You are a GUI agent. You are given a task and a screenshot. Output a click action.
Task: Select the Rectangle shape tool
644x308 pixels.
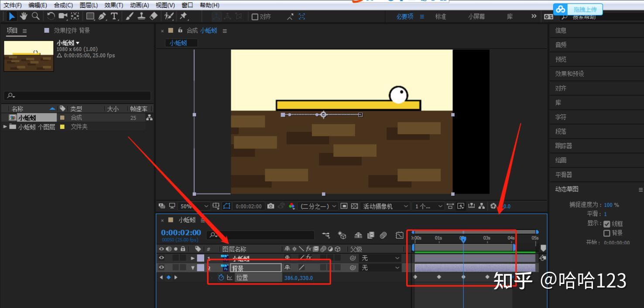(90, 16)
